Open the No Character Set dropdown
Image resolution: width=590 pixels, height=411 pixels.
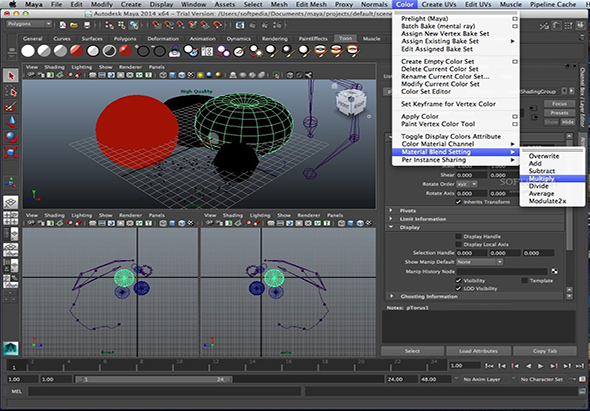(542, 379)
